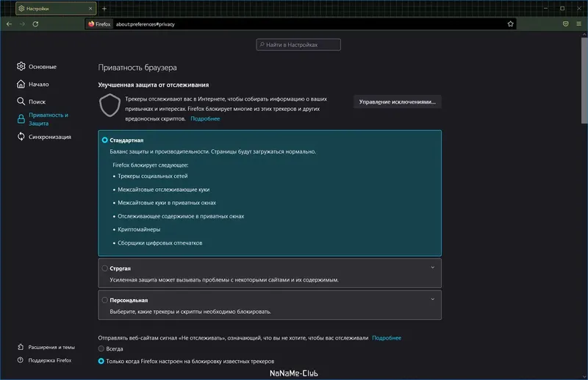Click the sync icon next to Синхронизация
This screenshot has width=588, height=380.
21,137
